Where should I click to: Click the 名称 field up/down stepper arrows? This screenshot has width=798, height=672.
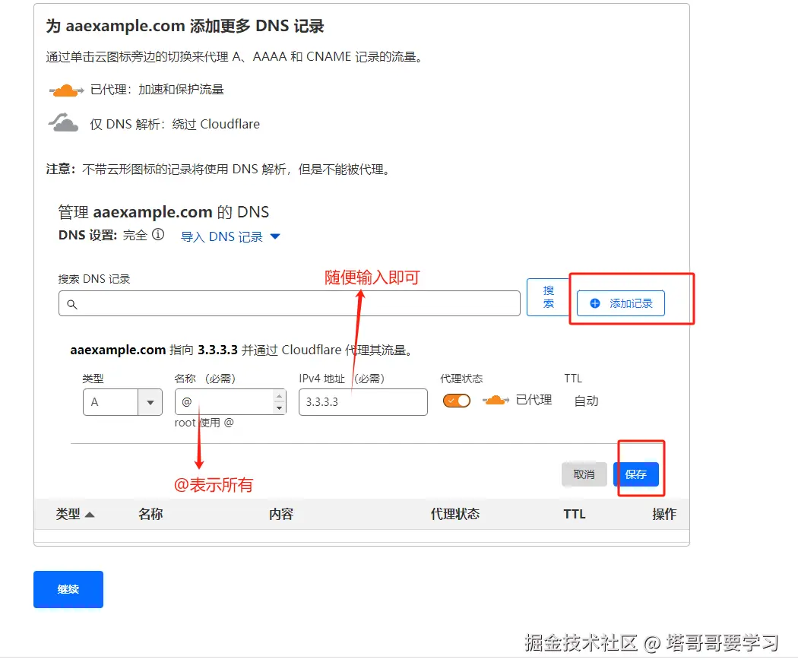pyautogui.click(x=279, y=401)
